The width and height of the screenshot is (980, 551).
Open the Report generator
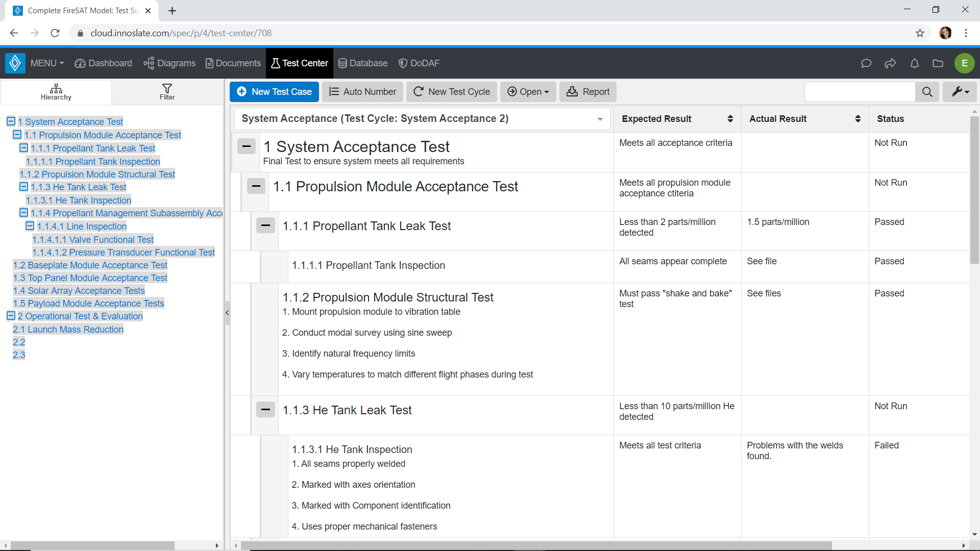click(x=588, y=92)
